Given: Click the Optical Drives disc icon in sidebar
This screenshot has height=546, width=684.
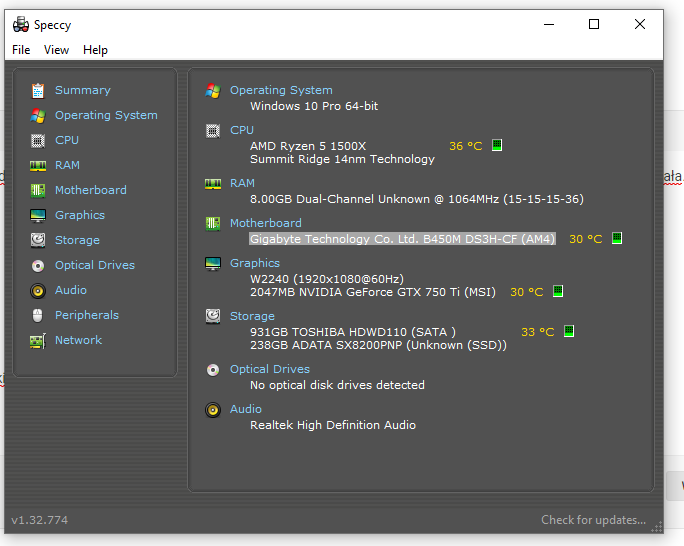Looking at the screenshot, I should coord(38,266).
